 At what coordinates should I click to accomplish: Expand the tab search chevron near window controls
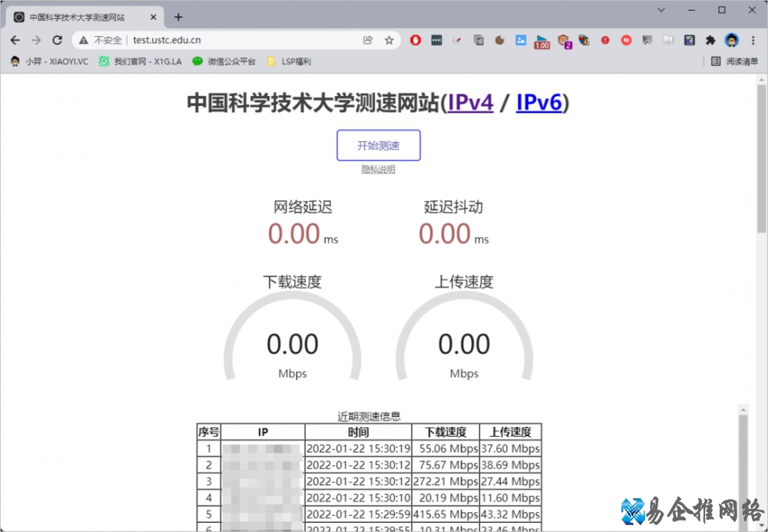pos(659,10)
